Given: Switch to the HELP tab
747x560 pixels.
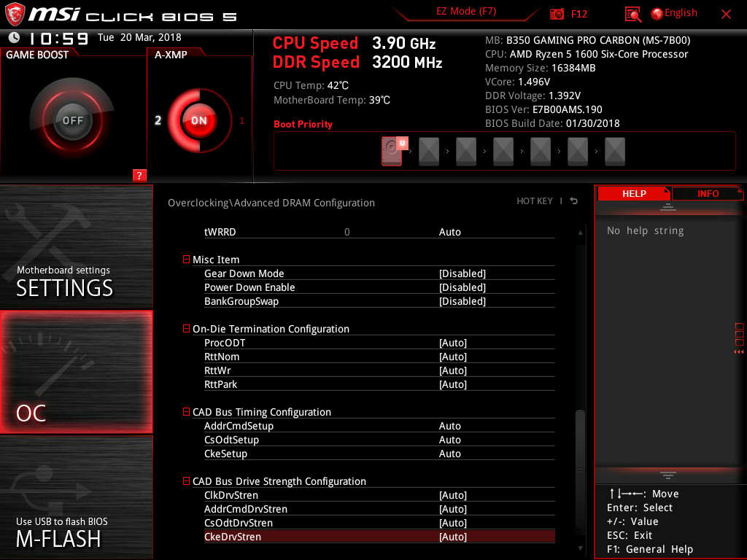Looking at the screenshot, I should (634, 193).
